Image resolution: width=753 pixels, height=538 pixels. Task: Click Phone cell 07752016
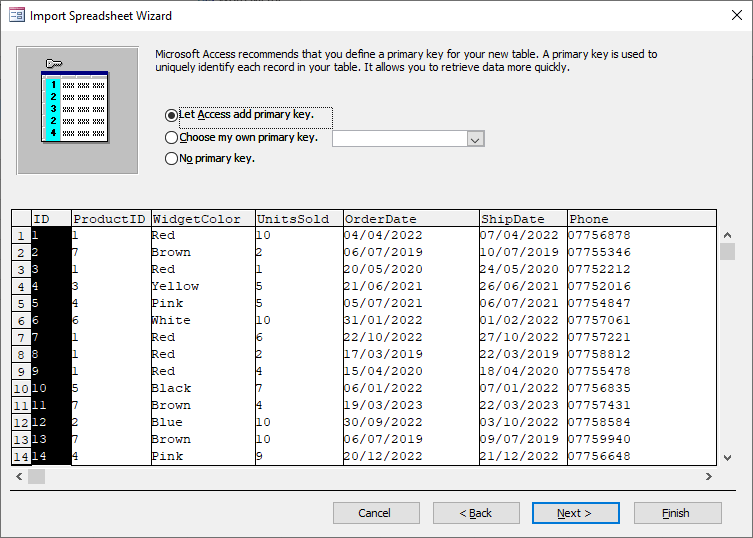click(x=642, y=286)
